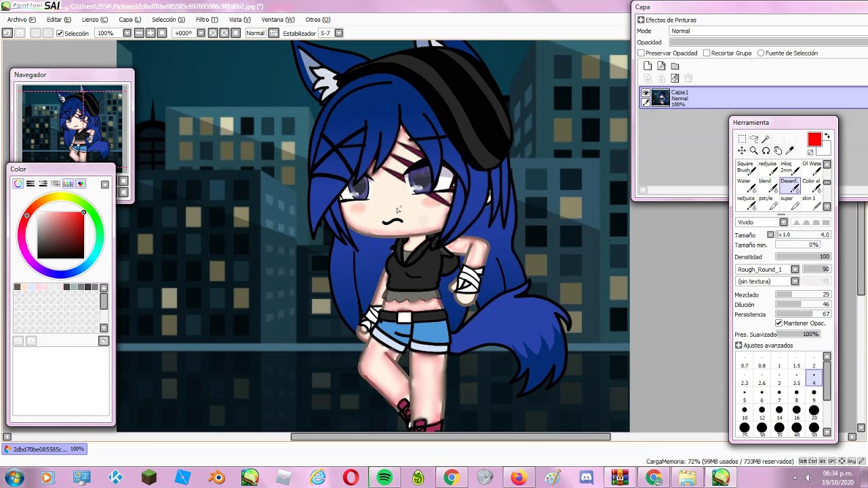Open the Archivo menu
This screenshot has width=868, height=488.
(21, 20)
